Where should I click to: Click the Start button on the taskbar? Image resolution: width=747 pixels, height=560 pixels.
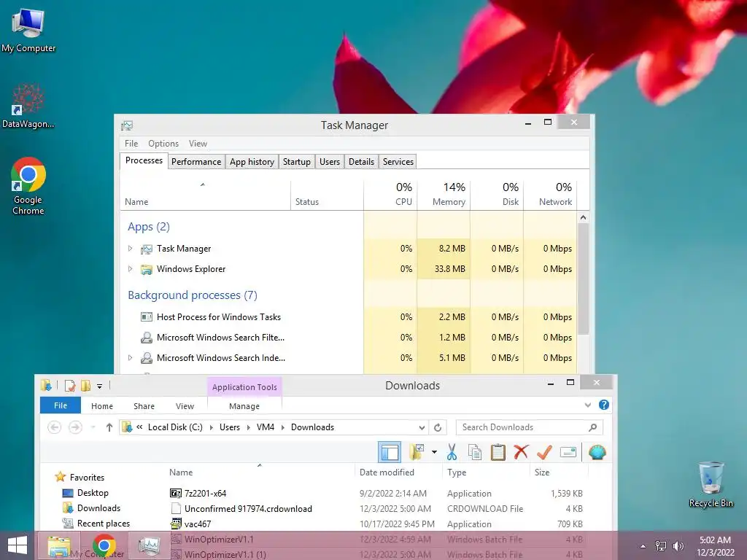[x=18, y=545]
